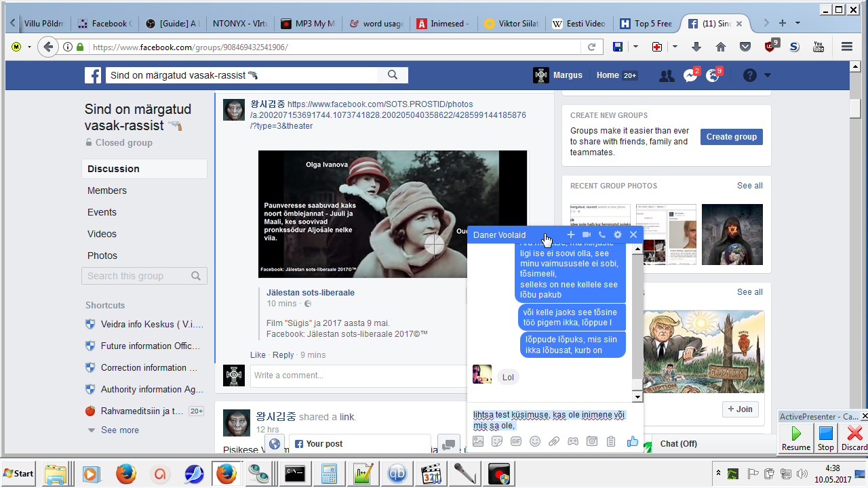View Facebook friend requests icon
The image size is (868, 488).
[x=667, y=75]
